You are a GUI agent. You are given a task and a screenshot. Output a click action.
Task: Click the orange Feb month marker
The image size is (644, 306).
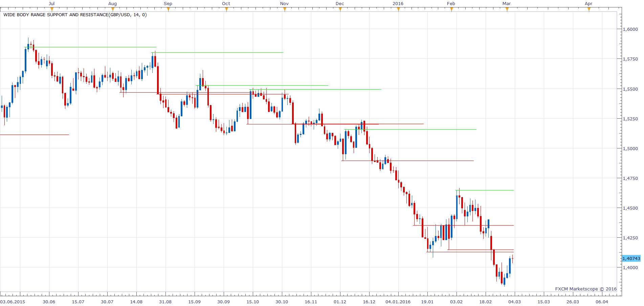(x=451, y=9)
